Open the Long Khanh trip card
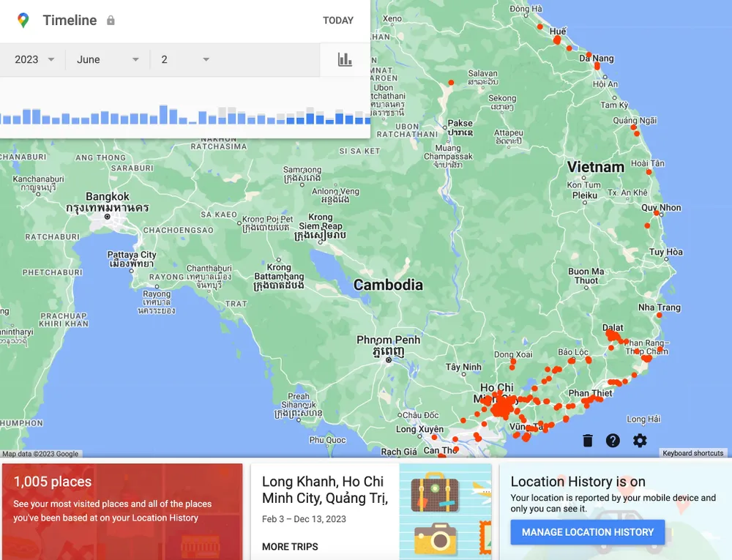 point(322,498)
